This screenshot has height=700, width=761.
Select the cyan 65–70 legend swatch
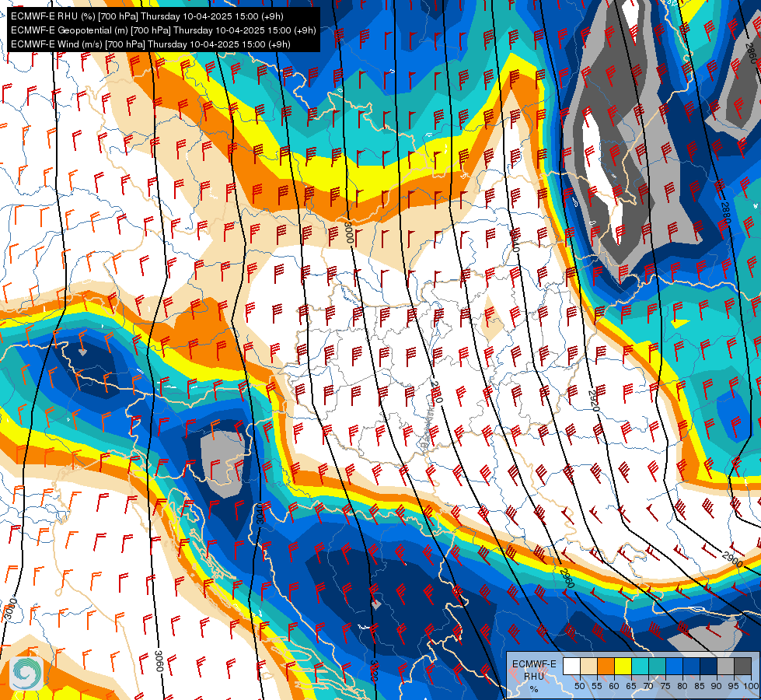pos(641,666)
